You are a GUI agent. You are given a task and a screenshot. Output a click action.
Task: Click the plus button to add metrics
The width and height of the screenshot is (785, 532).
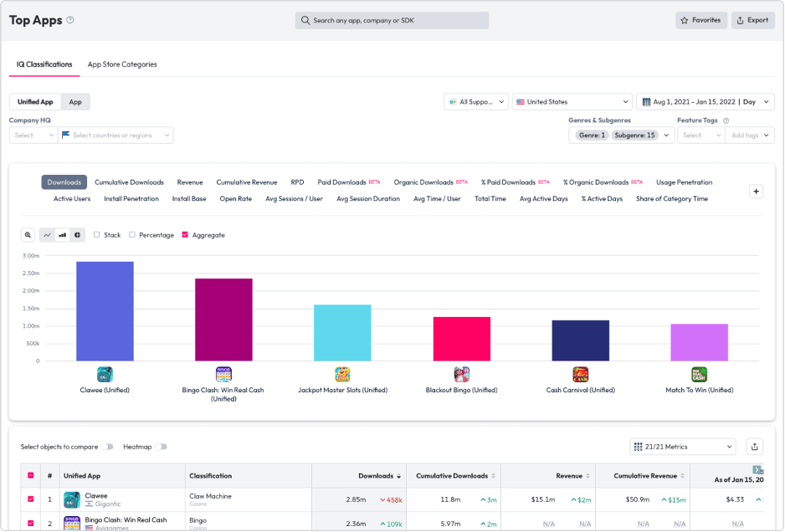point(756,192)
